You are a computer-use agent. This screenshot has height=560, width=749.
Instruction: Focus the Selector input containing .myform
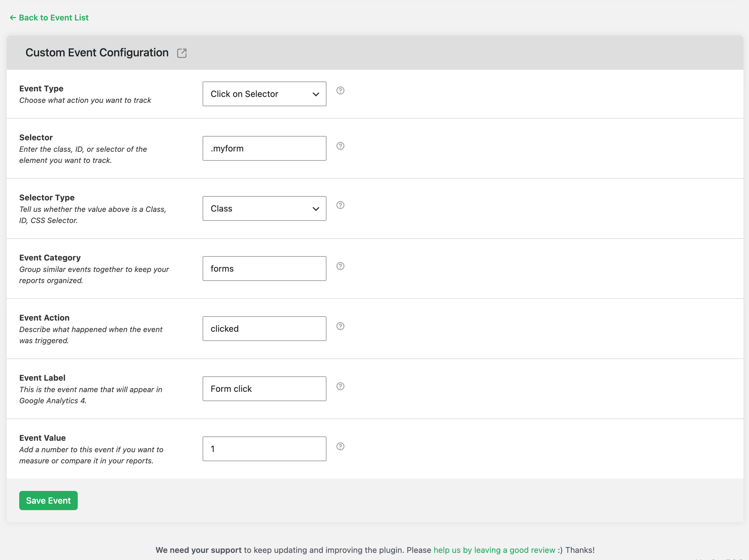click(265, 148)
